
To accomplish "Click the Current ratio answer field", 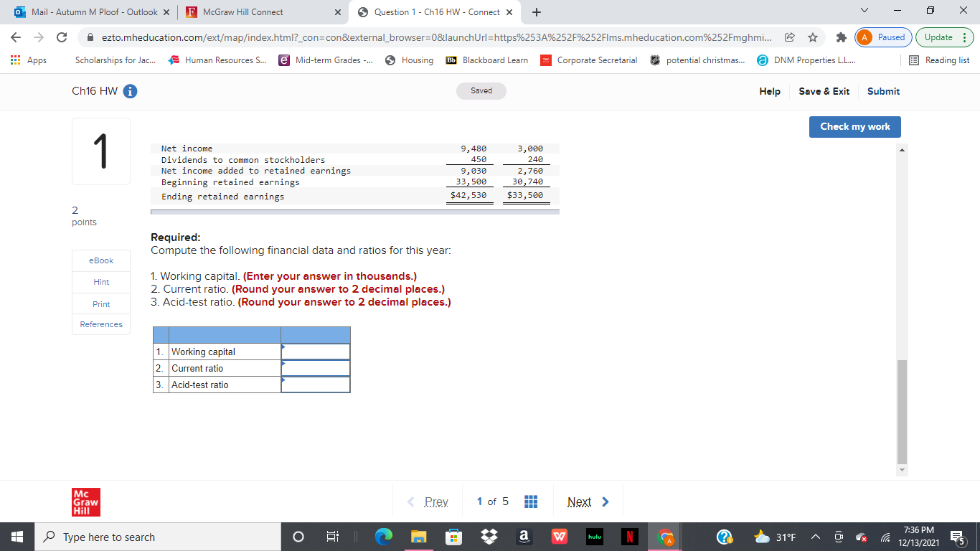I will (x=316, y=368).
